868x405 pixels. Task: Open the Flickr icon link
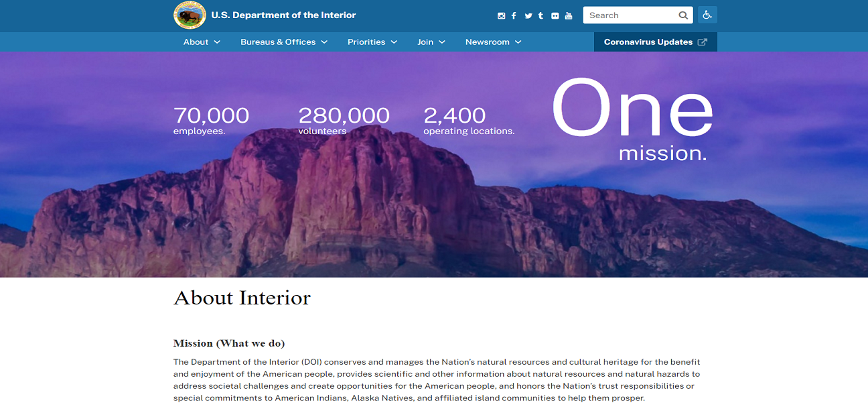[555, 15]
